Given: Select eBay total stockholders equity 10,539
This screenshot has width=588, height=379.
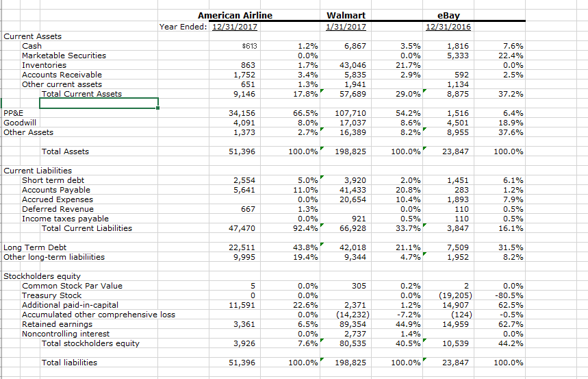Looking at the screenshot, I should [456, 343].
